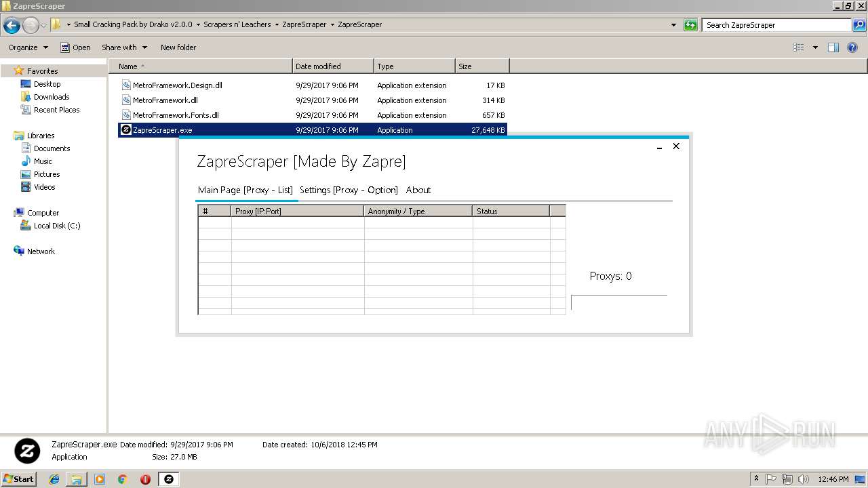The image size is (868, 488).
Task: Click Internet Explorer taskbar icon
Action: [54, 479]
